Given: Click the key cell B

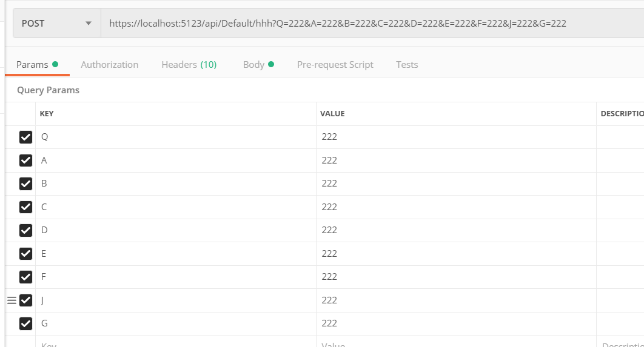Looking at the screenshot, I should [x=176, y=183].
